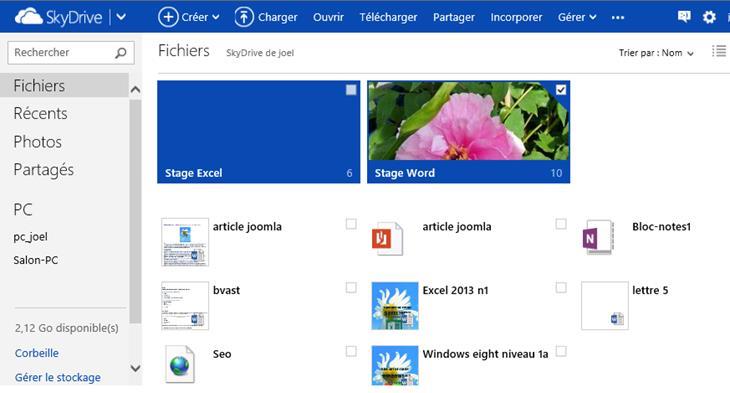Click the SkyDrive de joel breadcrumb
The height and width of the screenshot is (393, 730).
(x=260, y=53)
